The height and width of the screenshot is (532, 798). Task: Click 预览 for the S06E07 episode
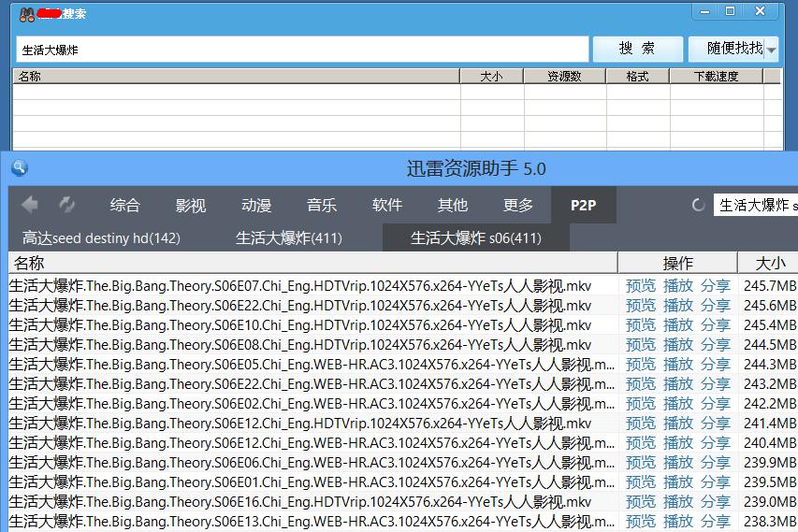coord(641,285)
